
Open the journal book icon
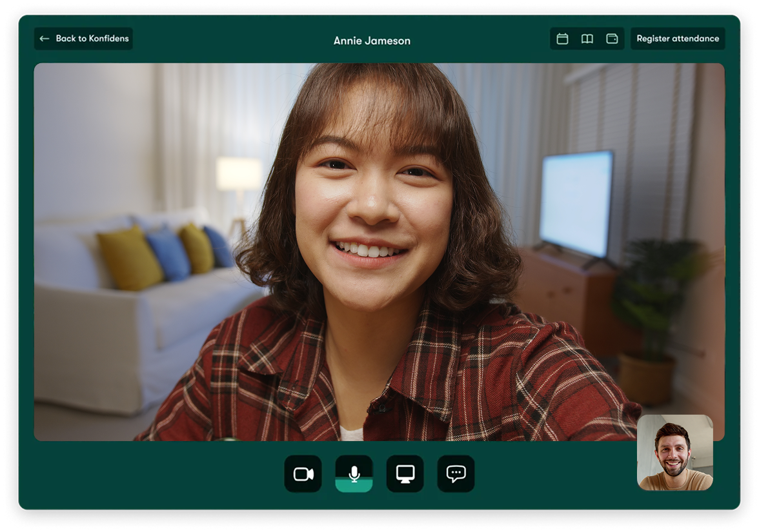(x=587, y=39)
